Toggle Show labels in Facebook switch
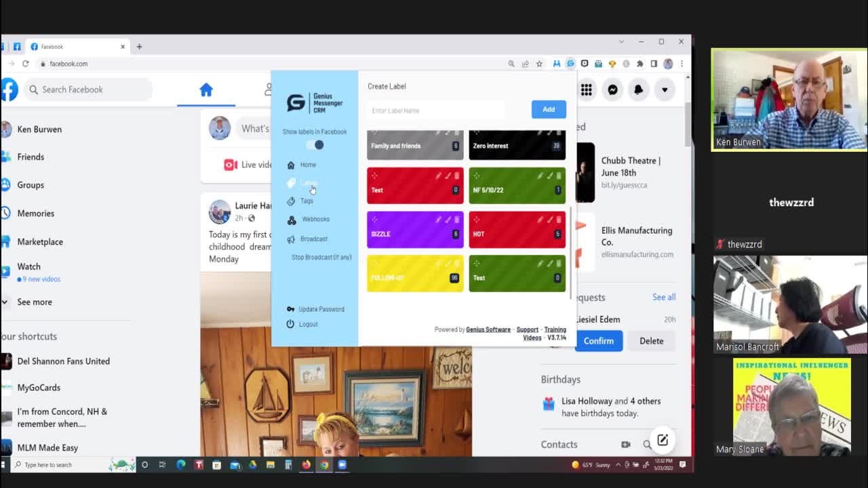This screenshot has width=868, height=488. point(315,144)
